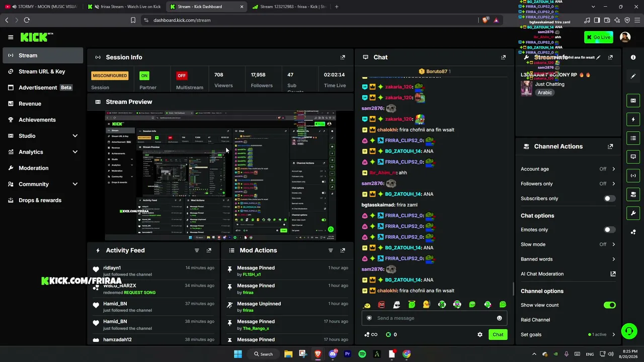The image size is (644, 362).
Task: Open File Explorer from the taskbar
Action: pyautogui.click(x=288, y=354)
